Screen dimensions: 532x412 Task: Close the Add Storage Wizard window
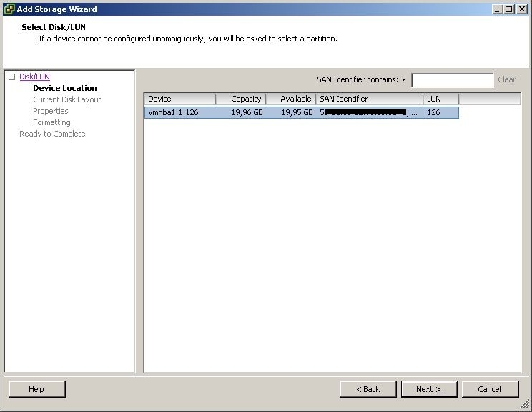pyautogui.click(x=522, y=9)
